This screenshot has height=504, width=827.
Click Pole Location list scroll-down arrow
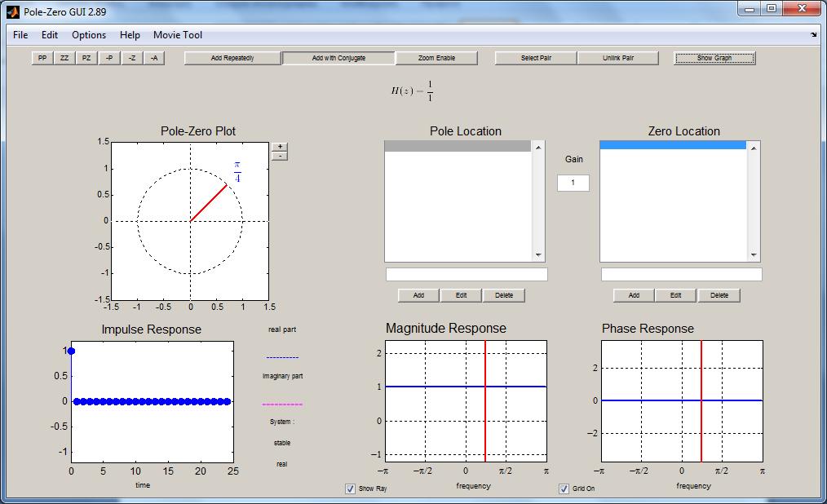[x=538, y=255]
